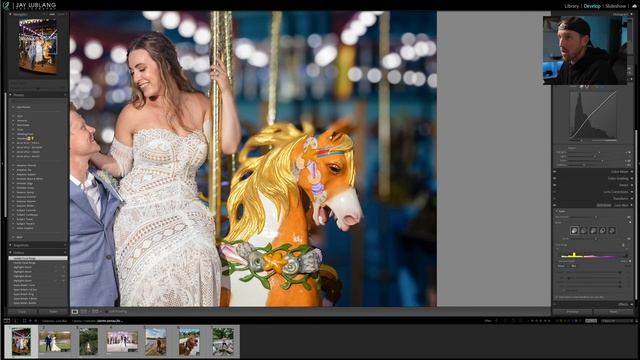This screenshot has width=640, height=360.
Task: Expand the Color Grading panel
Action: point(631,178)
